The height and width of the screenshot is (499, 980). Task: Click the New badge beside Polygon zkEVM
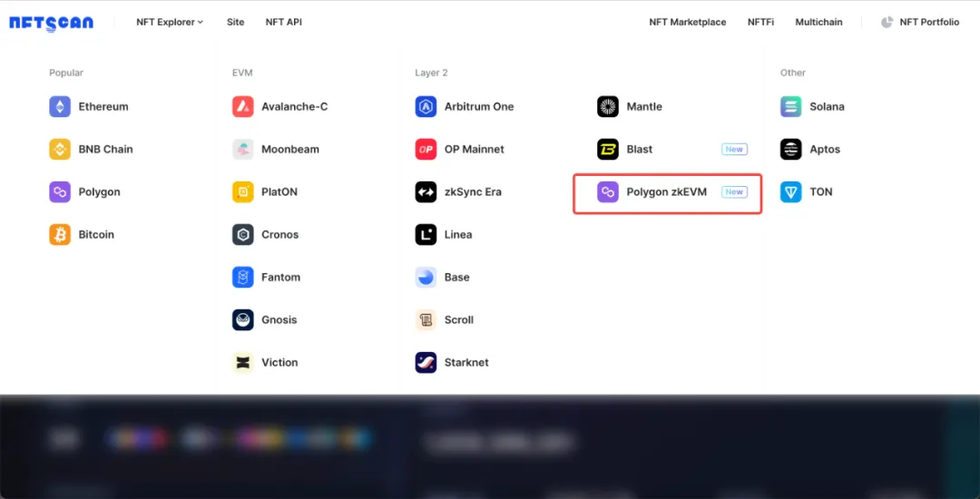(x=734, y=191)
